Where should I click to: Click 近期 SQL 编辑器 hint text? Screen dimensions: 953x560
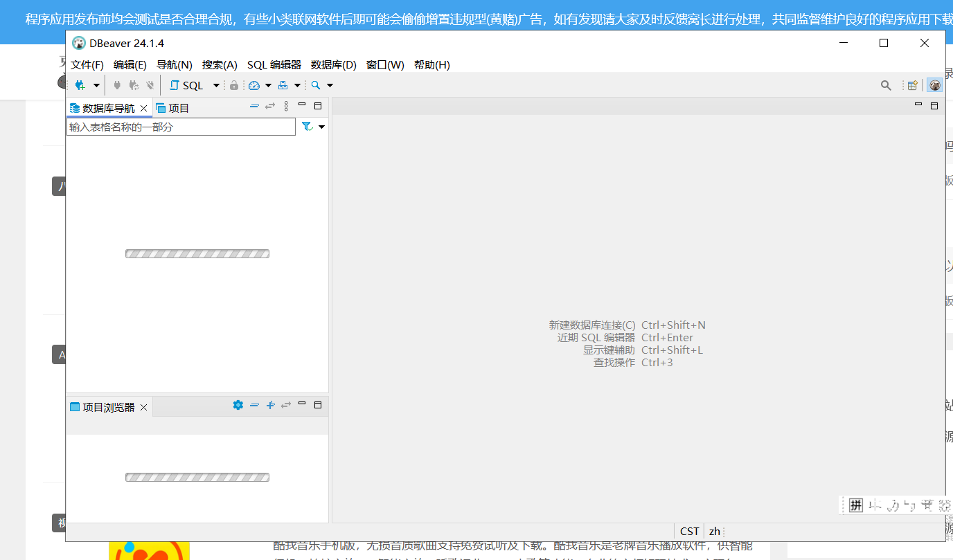click(x=596, y=337)
